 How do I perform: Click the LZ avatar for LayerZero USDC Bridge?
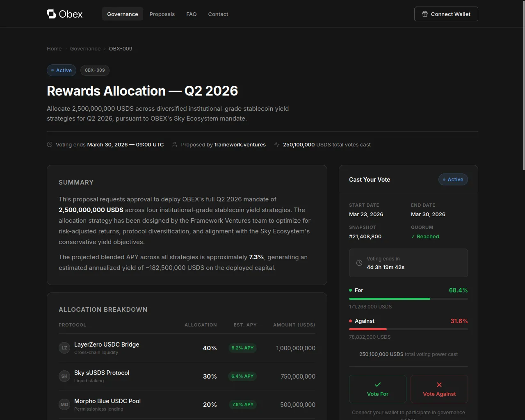point(64,348)
